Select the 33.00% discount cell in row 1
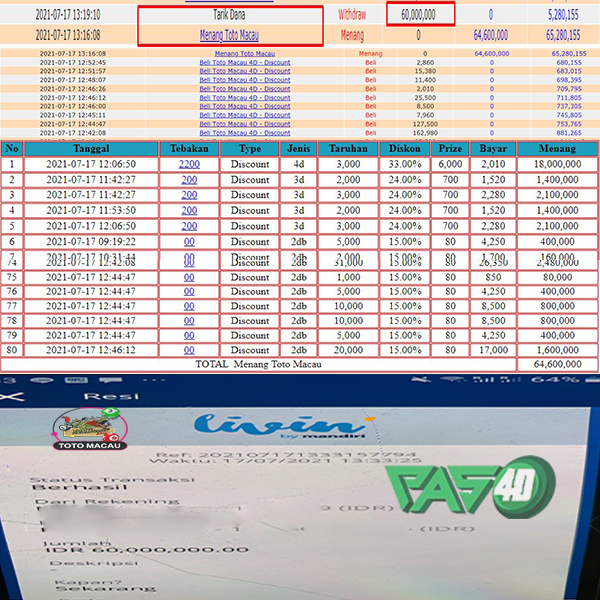 [x=405, y=164]
